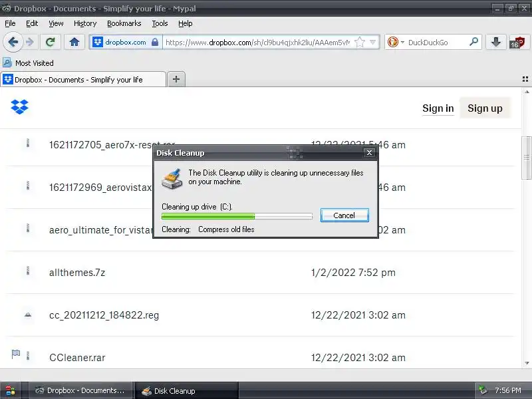Go back with the Back arrow button

[13, 42]
